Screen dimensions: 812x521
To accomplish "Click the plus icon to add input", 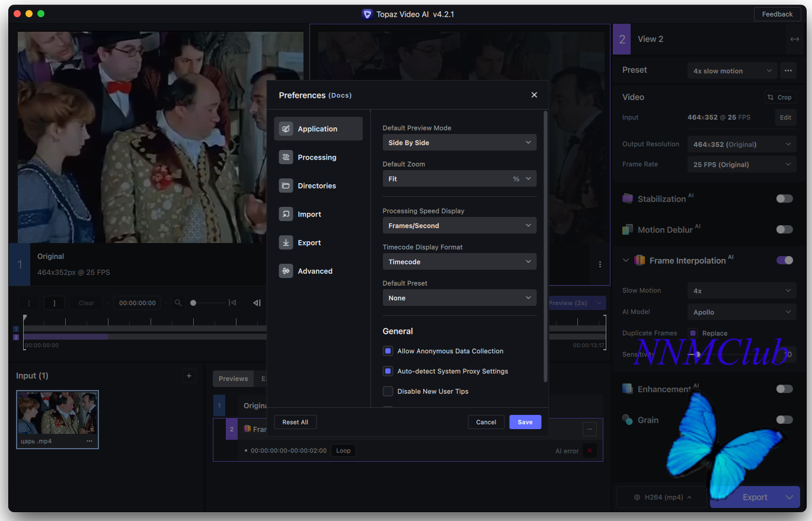I will [188, 376].
